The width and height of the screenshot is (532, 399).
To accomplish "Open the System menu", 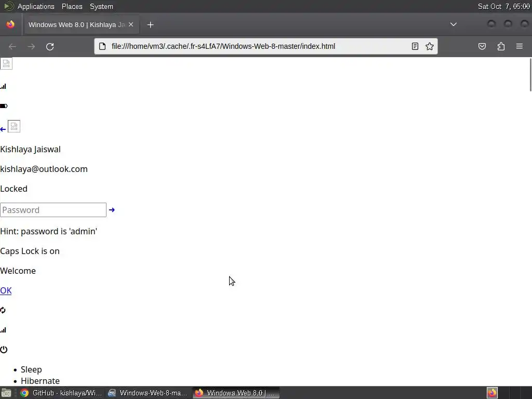I will pyautogui.click(x=101, y=6).
